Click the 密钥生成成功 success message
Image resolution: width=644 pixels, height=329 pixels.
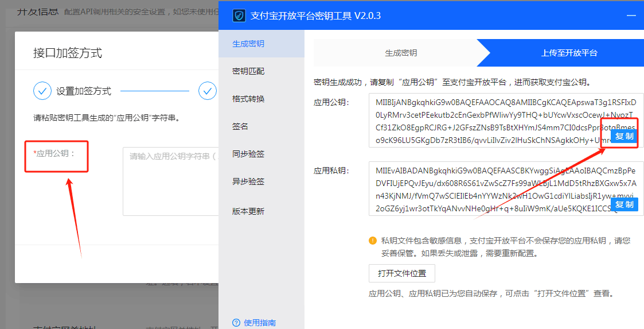[452, 82]
